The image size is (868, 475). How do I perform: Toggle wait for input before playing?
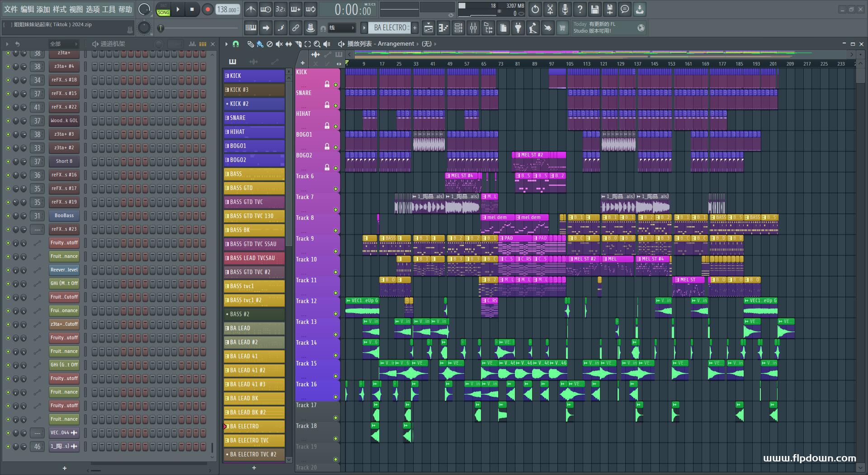(265, 9)
